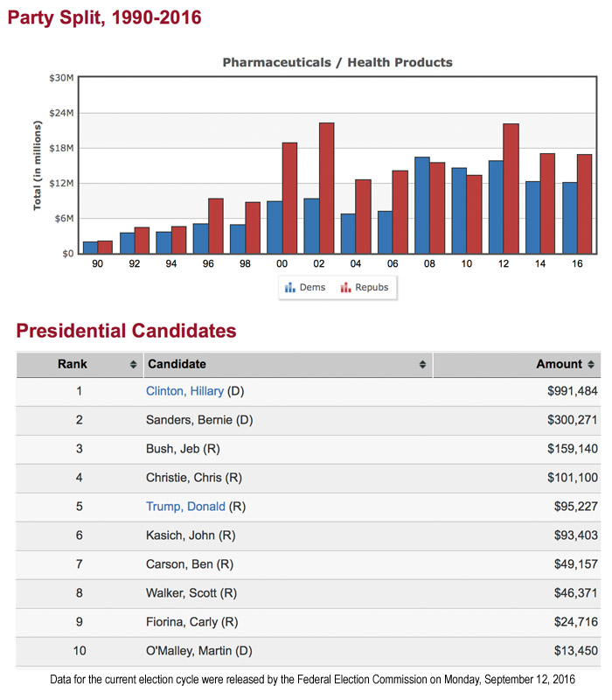This screenshot has height=700, width=612.
Task: Toggle the Dems series legend label
Action: (x=312, y=287)
